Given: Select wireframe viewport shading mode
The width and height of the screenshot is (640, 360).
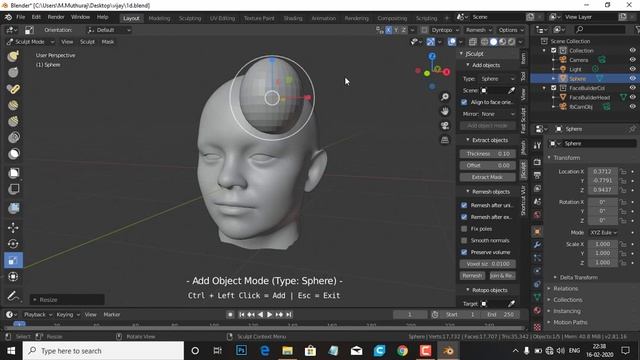Looking at the screenshot, I should 484,42.
